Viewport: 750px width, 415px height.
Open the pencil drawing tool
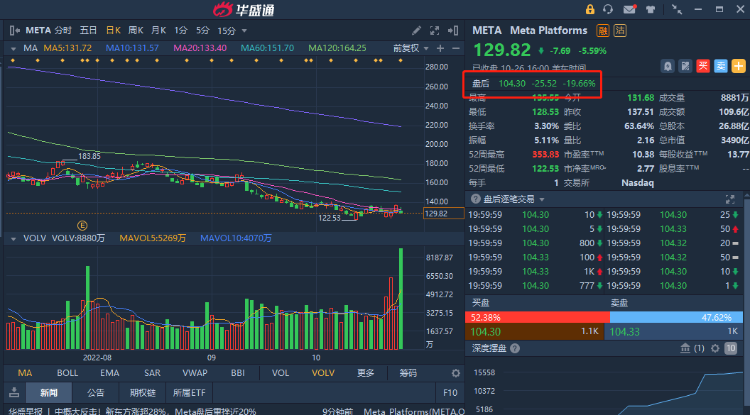pyautogui.click(x=416, y=31)
